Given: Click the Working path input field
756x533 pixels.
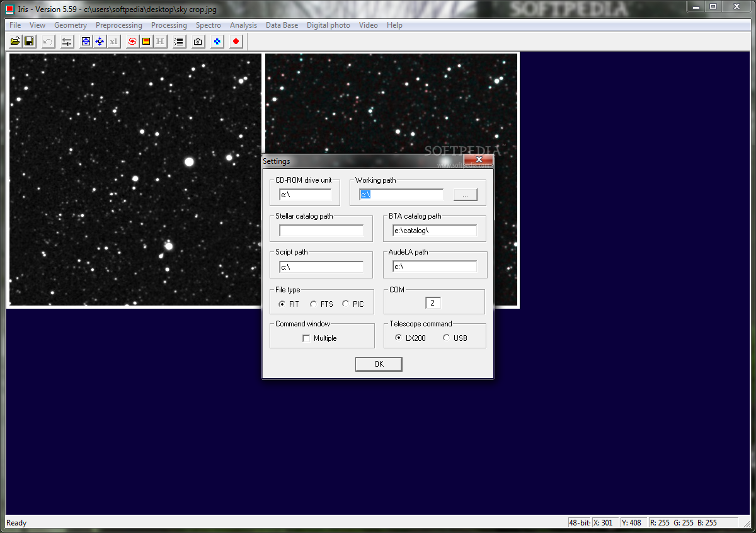Looking at the screenshot, I should (401, 195).
